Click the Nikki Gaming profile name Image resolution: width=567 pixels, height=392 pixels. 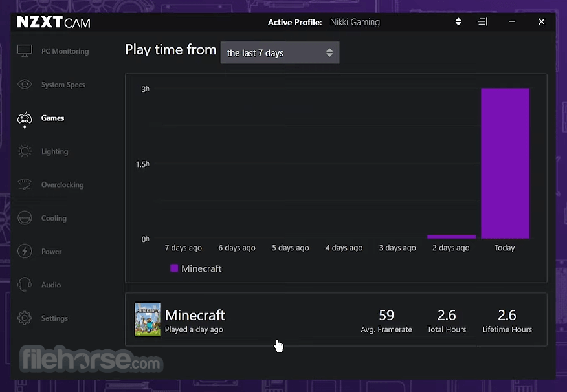(355, 22)
